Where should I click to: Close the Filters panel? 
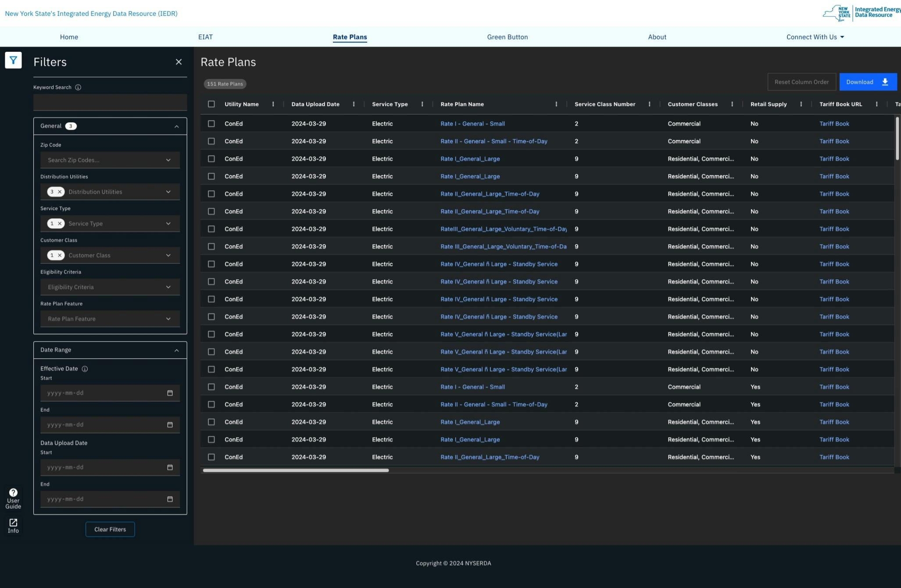coord(179,62)
